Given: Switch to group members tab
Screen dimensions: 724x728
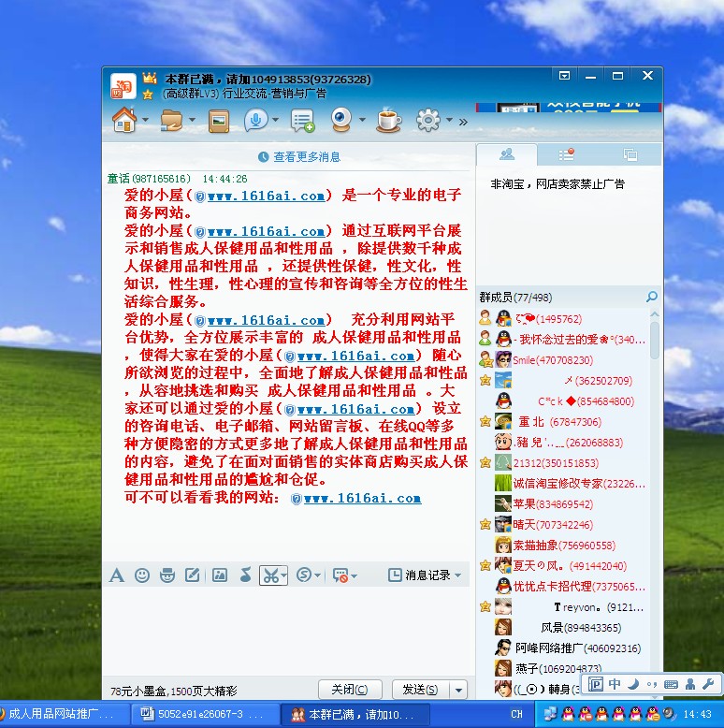Looking at the screenshot, I should [x=507, y=154].
